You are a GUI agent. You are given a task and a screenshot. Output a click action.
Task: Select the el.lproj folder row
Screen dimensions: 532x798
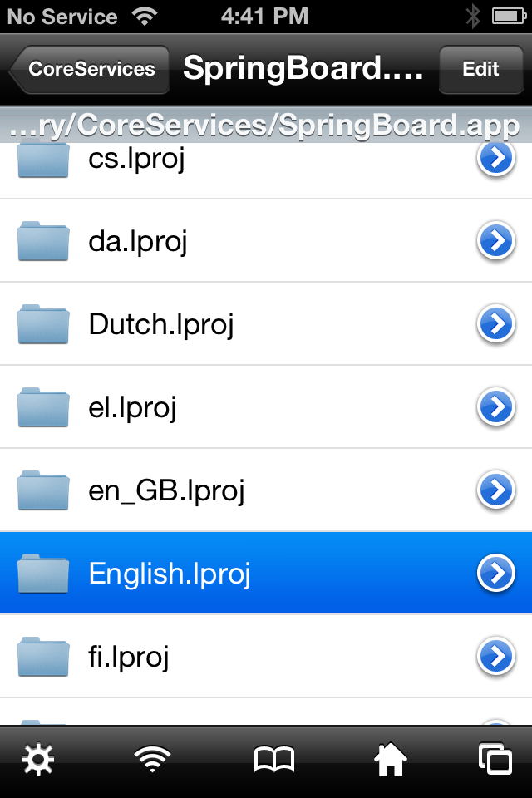coord(249,407)
